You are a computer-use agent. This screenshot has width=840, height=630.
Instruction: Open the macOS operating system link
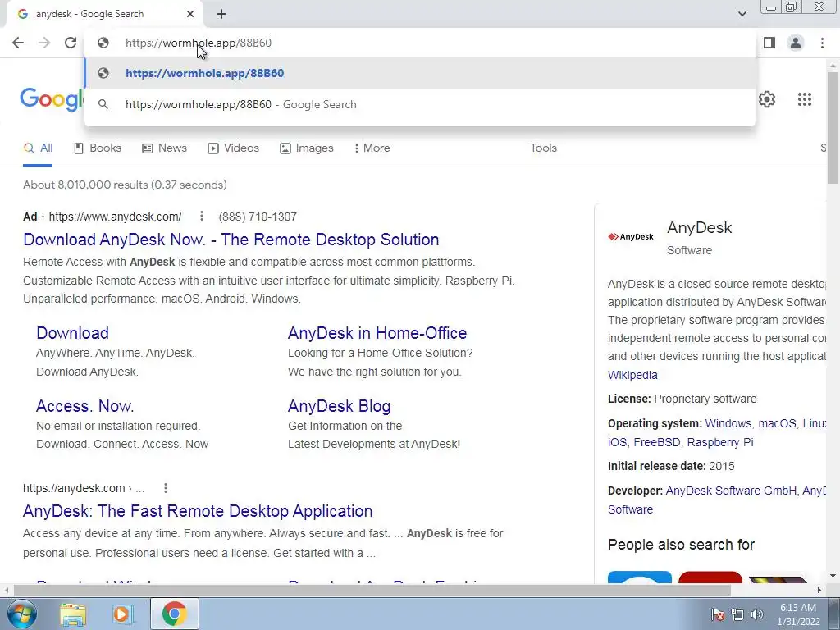click(778, 424)
